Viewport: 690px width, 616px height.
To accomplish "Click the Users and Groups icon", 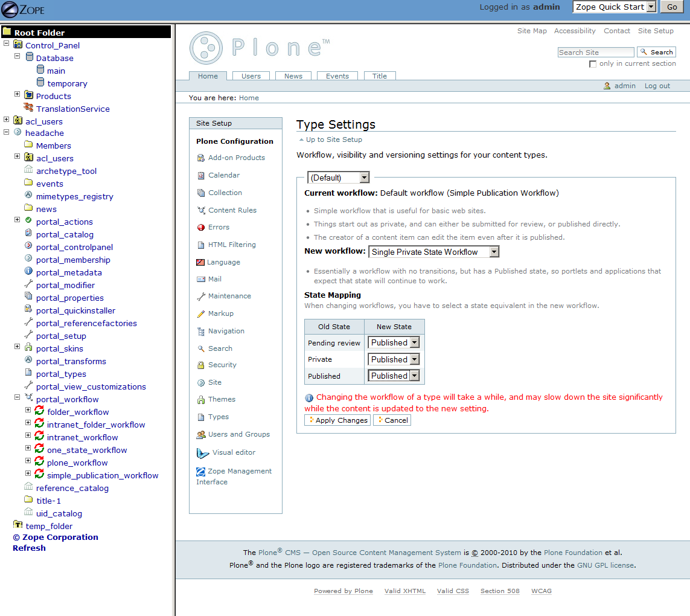I will 200,435.
